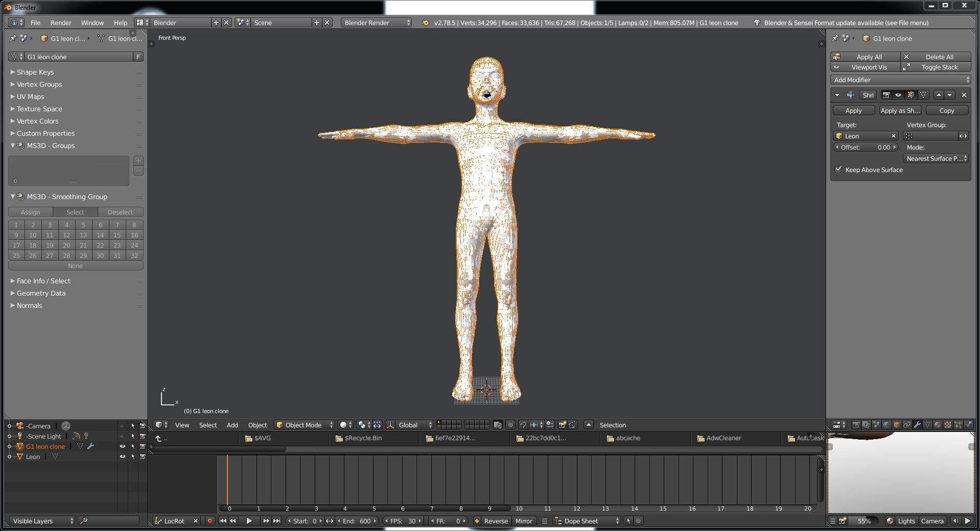The width and height of the screenshot is (980, 531).
Task: Open the Window menu
Action: [92, 22]
